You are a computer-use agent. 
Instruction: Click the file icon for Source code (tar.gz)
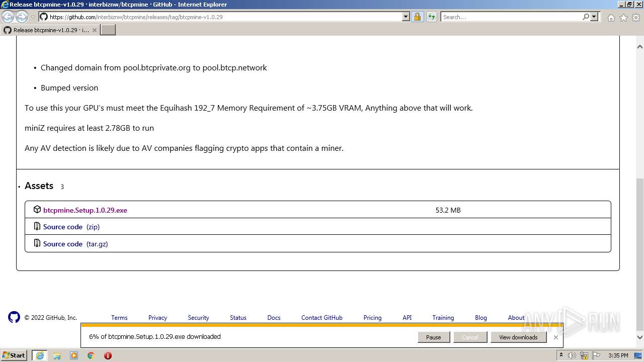pyautogui.click(x=37, y=243)
